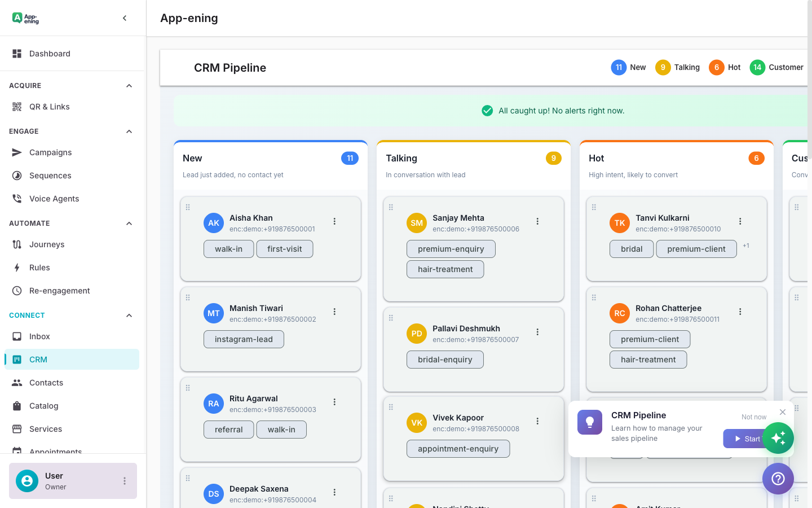
Task: Open the help question-mark button
Action: [778, 479]
